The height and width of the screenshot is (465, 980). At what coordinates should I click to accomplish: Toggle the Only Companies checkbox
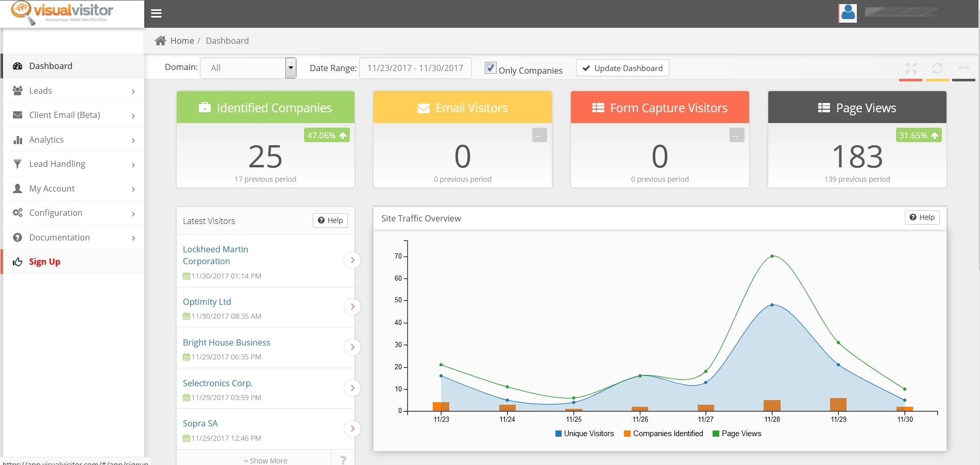tap(489, 67)
